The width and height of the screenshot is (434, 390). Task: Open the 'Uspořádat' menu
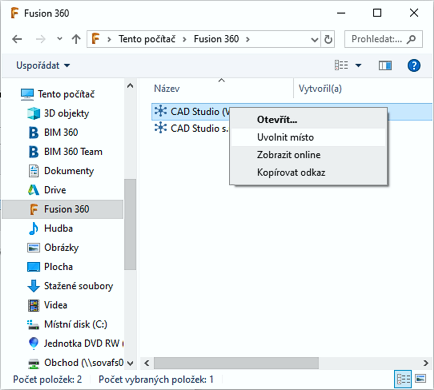click(43, 66)
